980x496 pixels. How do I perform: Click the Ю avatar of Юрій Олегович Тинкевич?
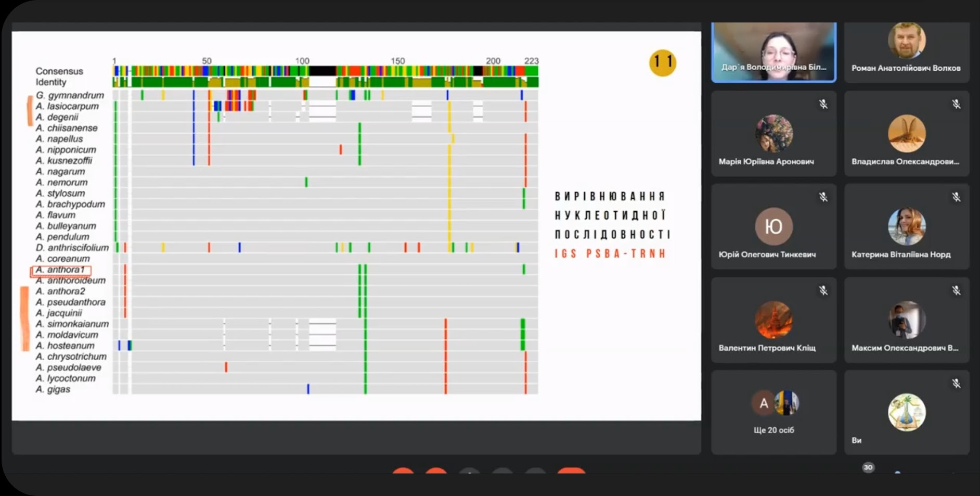tap(773, 226)
